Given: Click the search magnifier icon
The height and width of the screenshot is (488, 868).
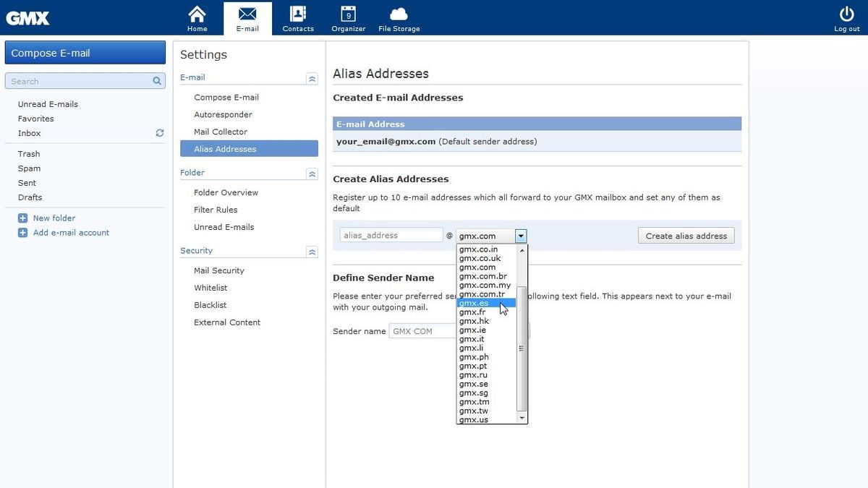Looking at the screenshot, I should (156, 81).
